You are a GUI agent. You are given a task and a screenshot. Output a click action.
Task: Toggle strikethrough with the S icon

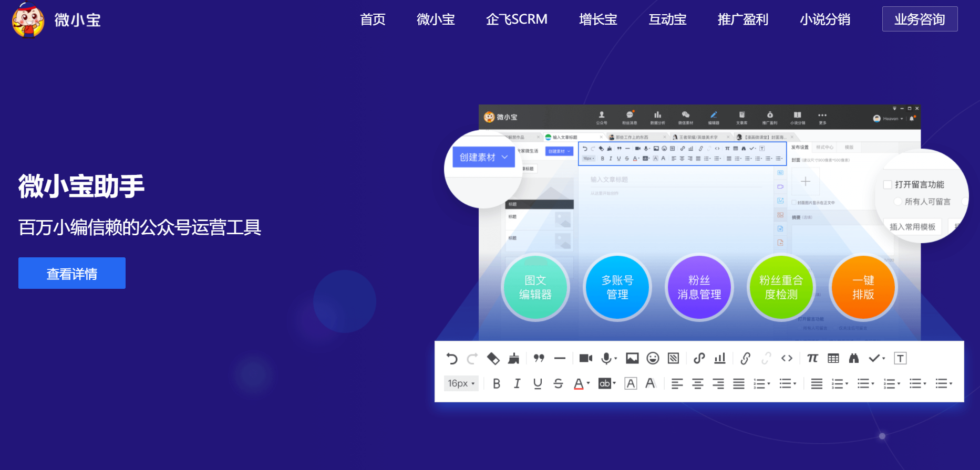[x=558, y=384]
